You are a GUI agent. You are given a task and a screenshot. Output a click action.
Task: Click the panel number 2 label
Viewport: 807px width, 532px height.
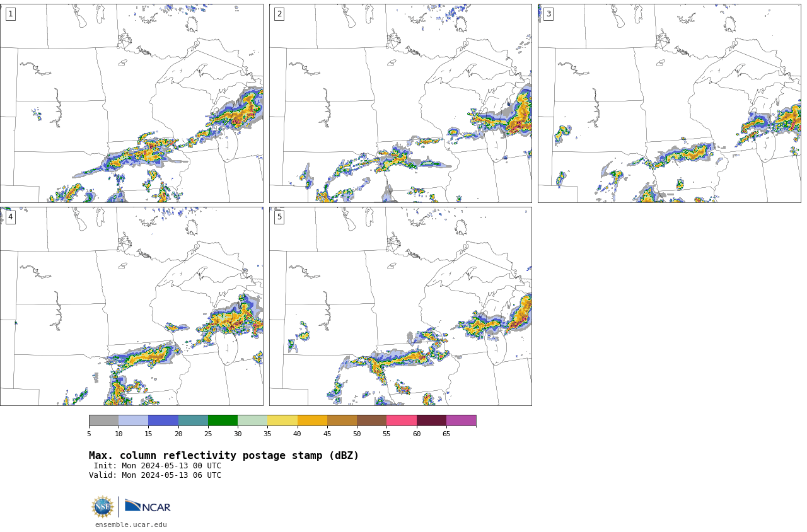(279, 14)
